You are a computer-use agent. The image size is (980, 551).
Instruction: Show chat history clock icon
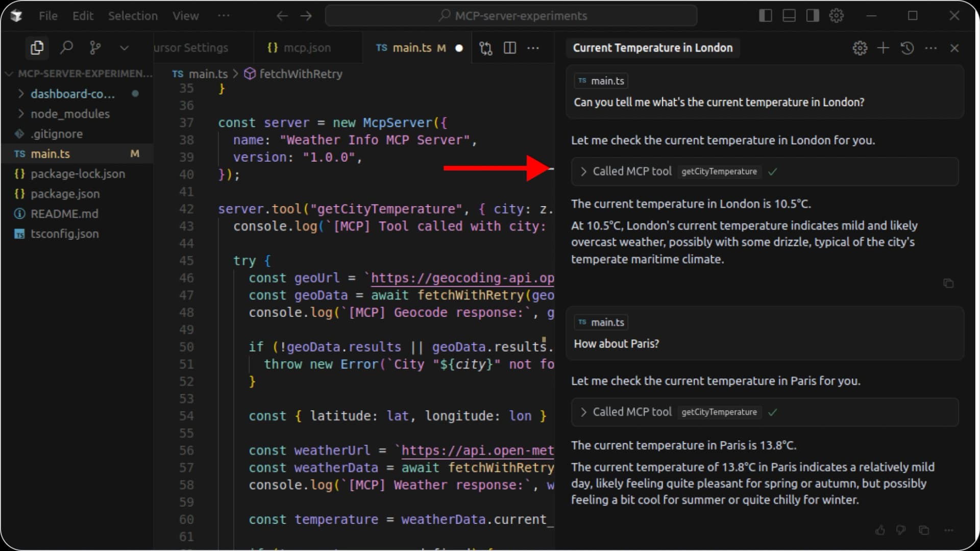907,48
